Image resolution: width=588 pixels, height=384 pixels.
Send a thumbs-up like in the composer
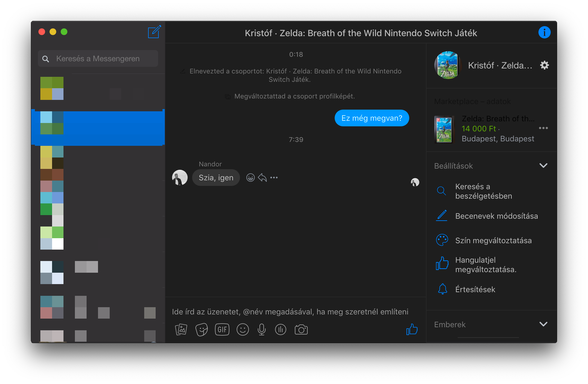click(x=412, y=329)
